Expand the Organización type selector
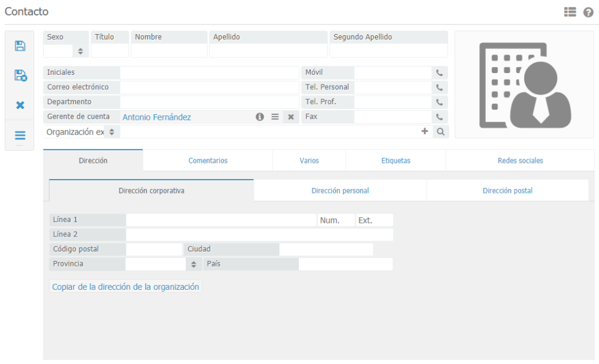Viewport: 599px width, 364px height. (111, 132)
